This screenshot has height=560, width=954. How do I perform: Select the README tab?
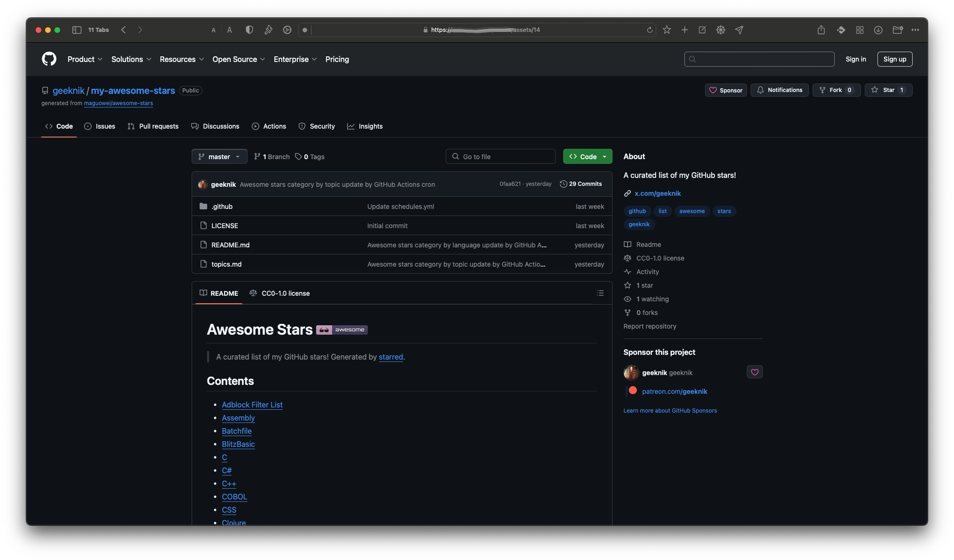(219, 293)
